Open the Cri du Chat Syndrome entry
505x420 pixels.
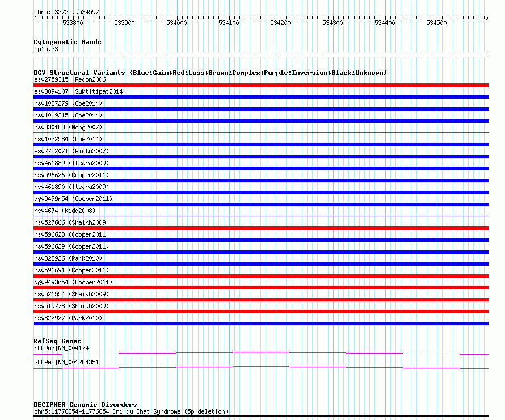131,411
